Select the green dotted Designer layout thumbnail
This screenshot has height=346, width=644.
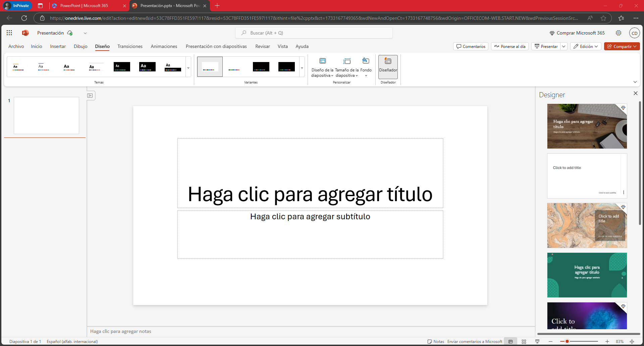tap(587, 275)
